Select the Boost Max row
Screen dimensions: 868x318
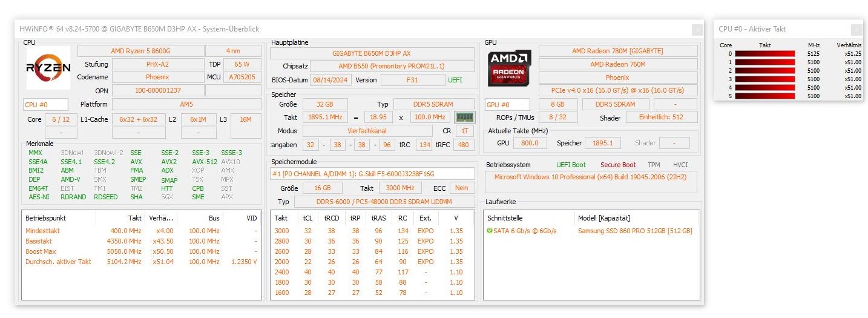(142, 251)
